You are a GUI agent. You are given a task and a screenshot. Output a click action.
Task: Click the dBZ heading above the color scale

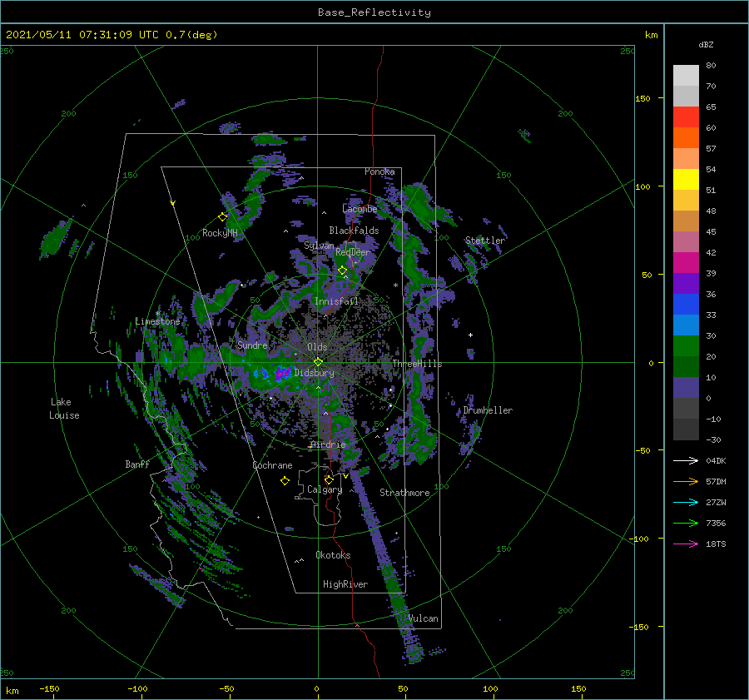pos(706,44)
